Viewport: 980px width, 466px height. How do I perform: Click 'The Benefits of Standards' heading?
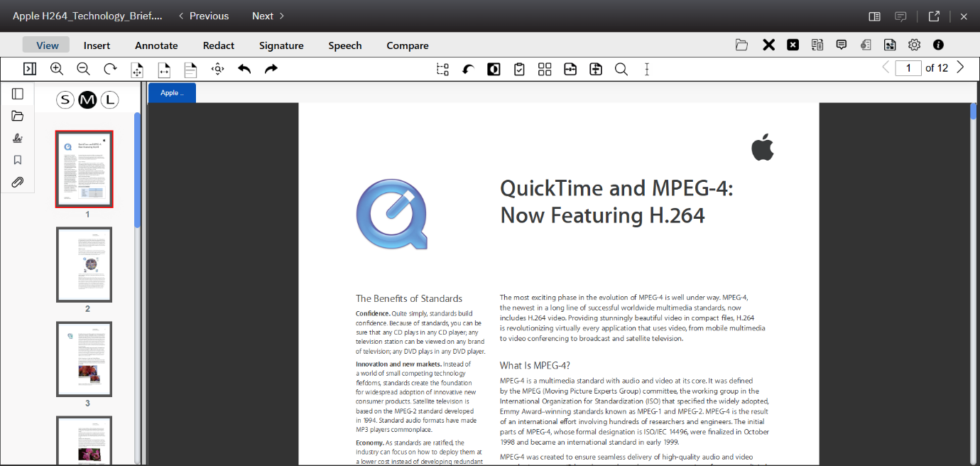[x=409, y=299]
